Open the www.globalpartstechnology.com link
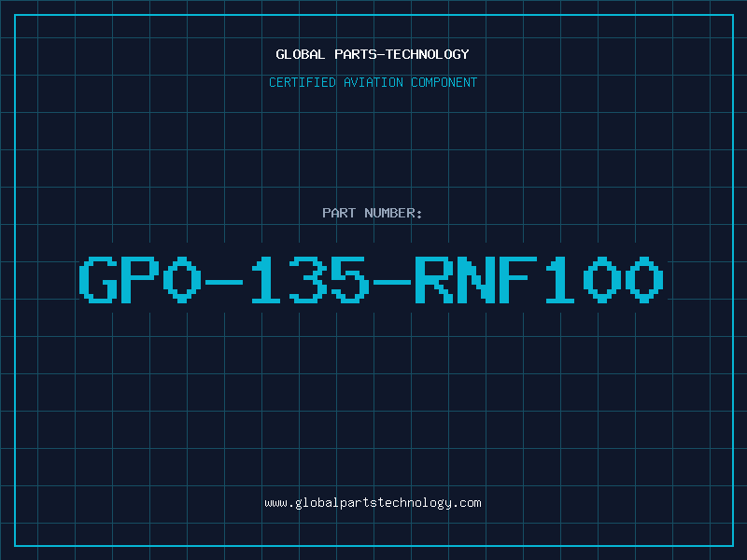 [373, 503]
